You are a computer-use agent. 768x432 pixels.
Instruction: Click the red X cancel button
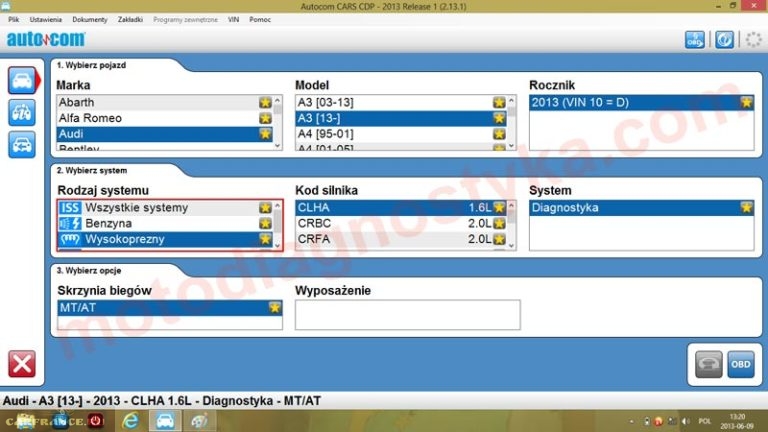click(22, 364)
